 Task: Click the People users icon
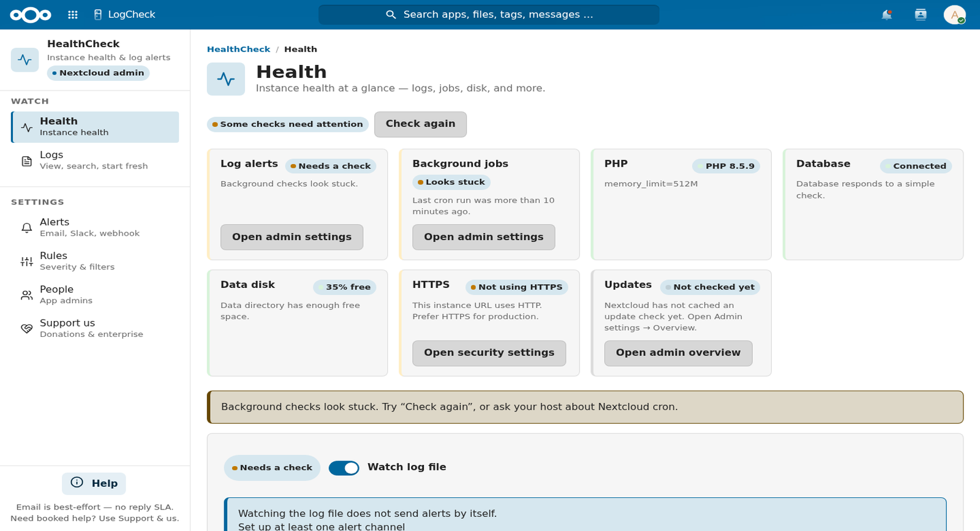coord(27,295)
